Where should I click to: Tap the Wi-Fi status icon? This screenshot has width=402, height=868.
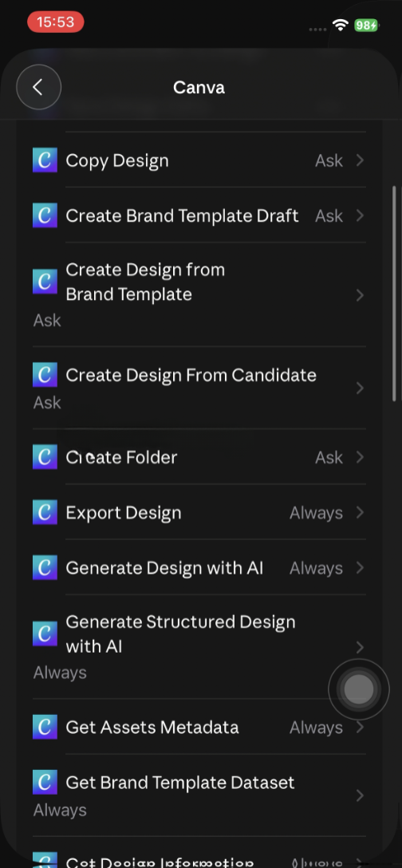tap(340, 25)
